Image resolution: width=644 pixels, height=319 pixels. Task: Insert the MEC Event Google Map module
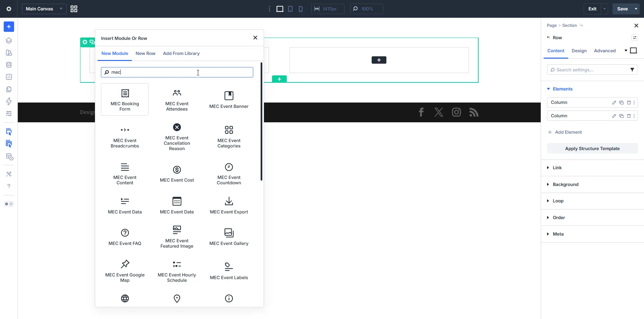tap(125, 271)
